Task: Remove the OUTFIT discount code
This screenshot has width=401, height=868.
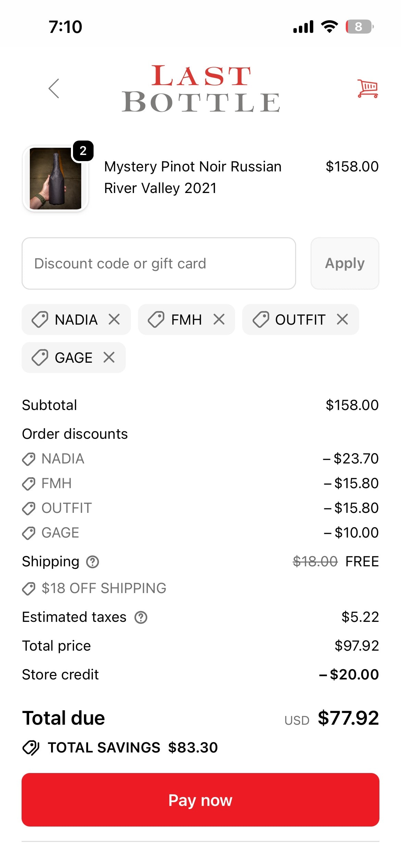Action: (342, 320)
